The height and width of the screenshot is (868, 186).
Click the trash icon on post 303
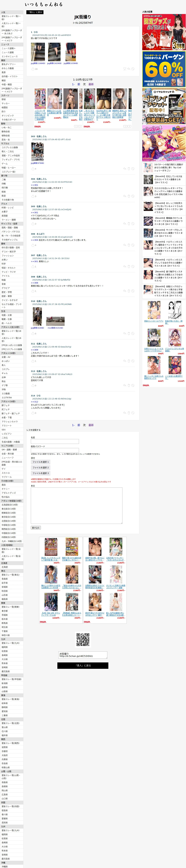coord(129,169)
